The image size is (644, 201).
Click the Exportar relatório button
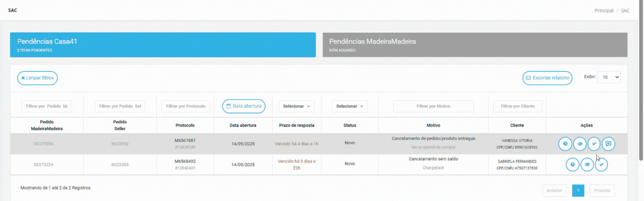pos(547,78)
